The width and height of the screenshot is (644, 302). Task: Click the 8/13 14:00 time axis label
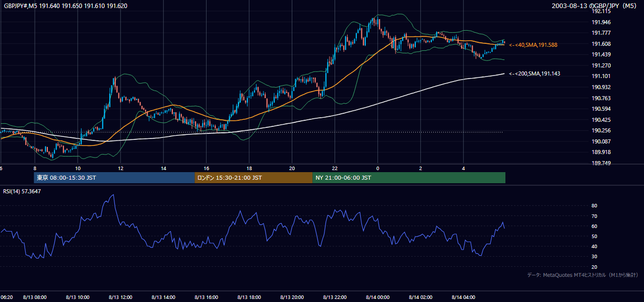[163, 297]
